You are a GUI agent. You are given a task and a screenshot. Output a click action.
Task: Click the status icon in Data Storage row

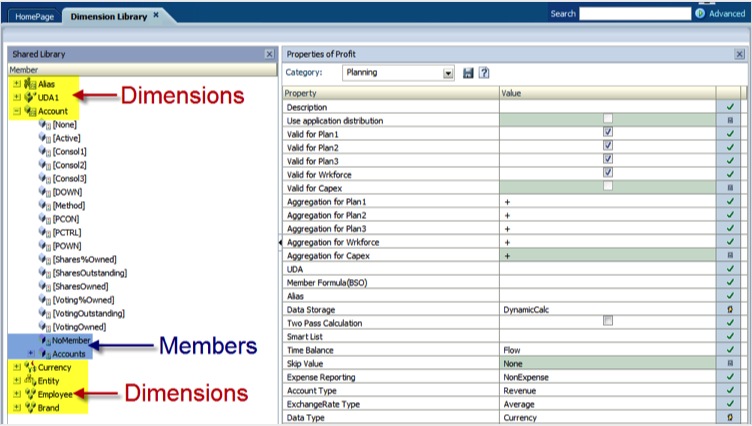click(730, 309)
